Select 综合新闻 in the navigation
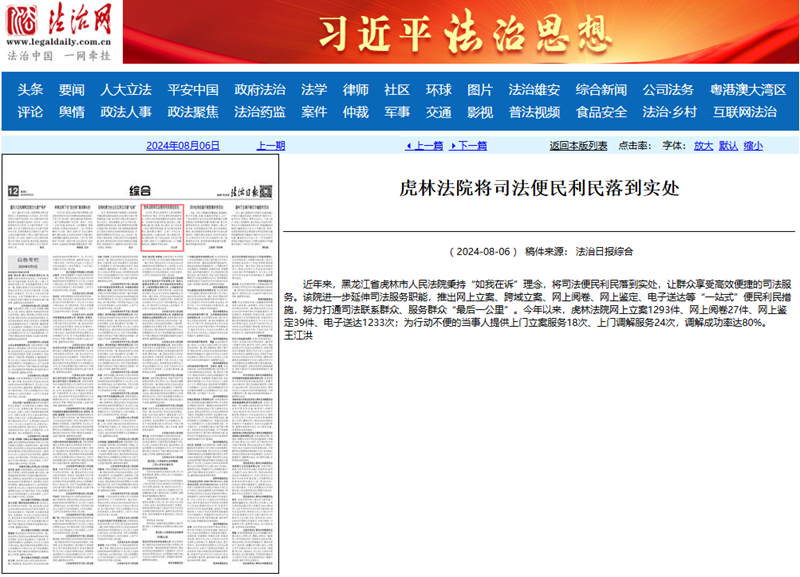This screenshot has width=800, height=577. click(601, 90)
